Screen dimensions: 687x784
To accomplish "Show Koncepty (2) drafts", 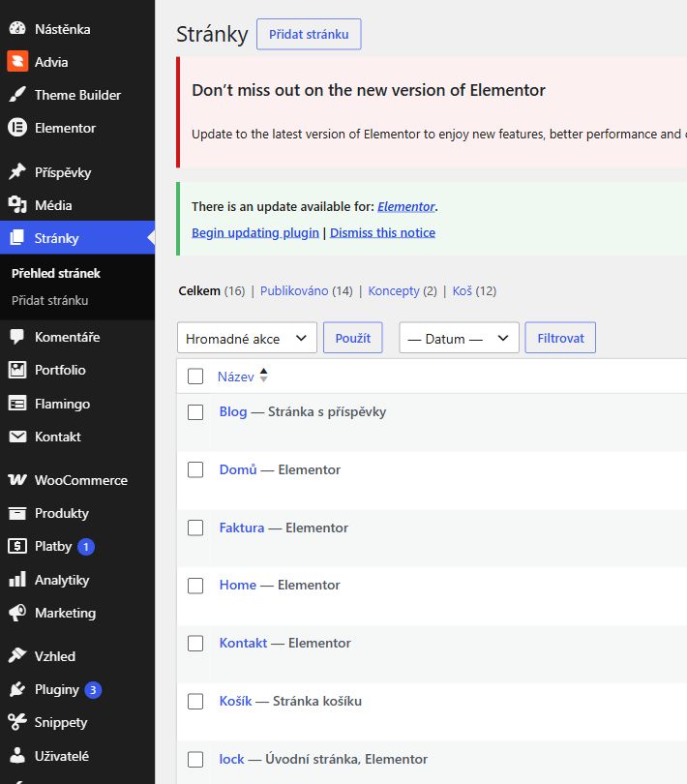I will 402,290.
